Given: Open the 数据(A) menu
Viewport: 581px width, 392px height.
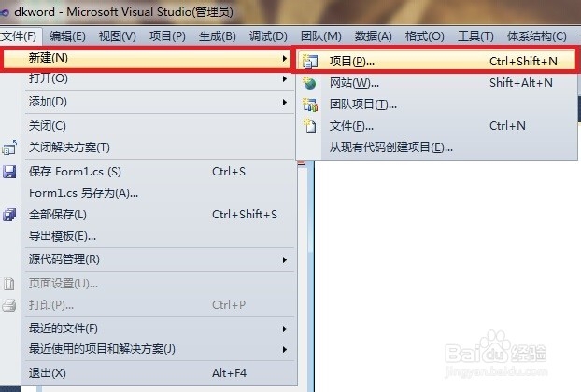Looking at the screenshot, I should click(x=373, y=36).
